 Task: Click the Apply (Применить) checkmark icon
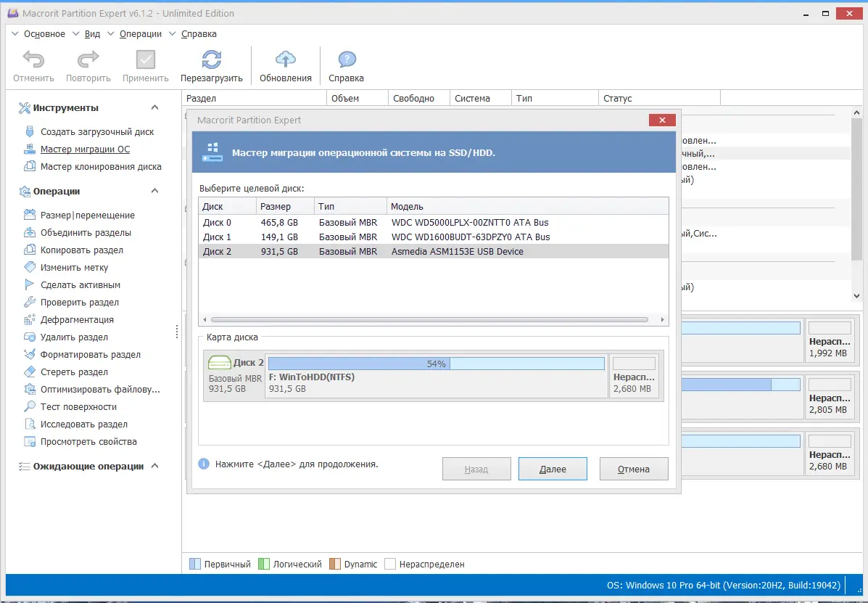pos(146,60)
